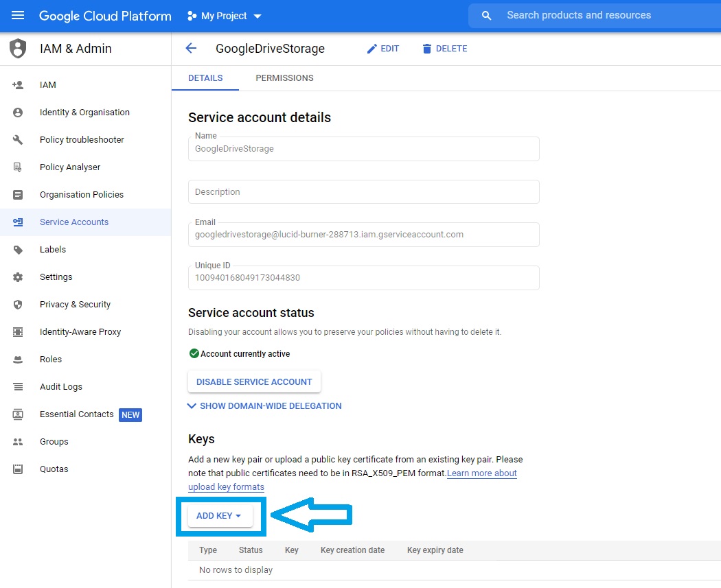Expand SHOW DOMAIN-WIDE DELEGATION section
The height and width of the screenshot is (588, 721).
265,406
